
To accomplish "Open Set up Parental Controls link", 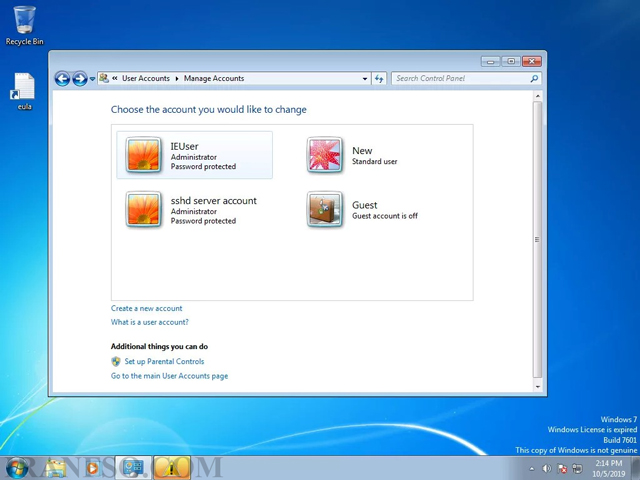I will [164, 361].
